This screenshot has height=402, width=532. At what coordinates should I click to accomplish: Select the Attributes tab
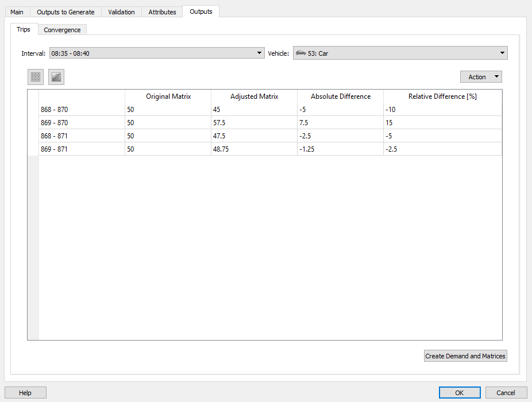[162, 12]
